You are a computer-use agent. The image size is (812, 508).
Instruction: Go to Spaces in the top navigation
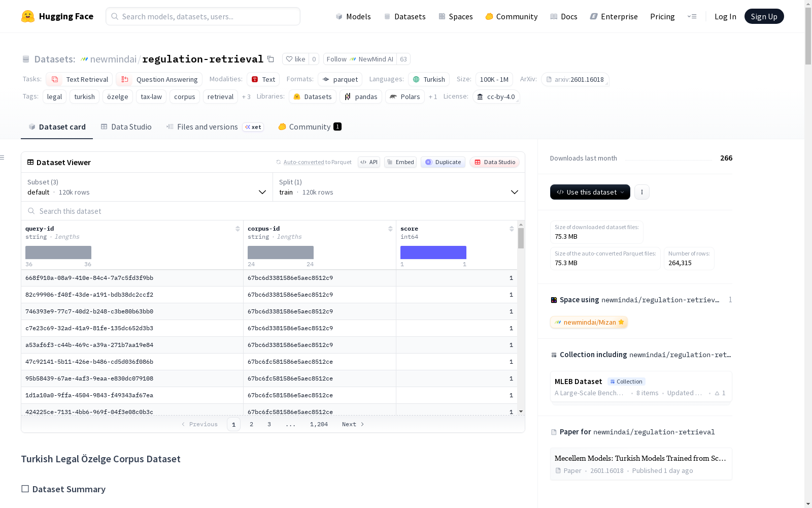click(456, 16)
